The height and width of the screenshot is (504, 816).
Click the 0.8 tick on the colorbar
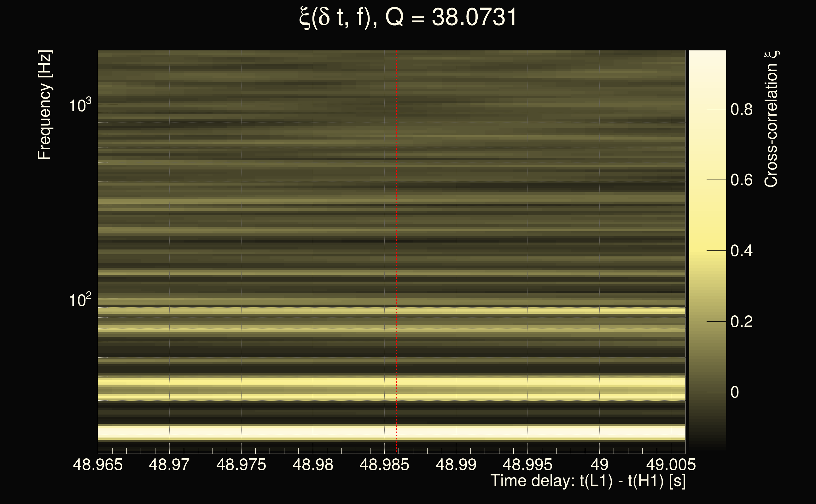point(741,109)
